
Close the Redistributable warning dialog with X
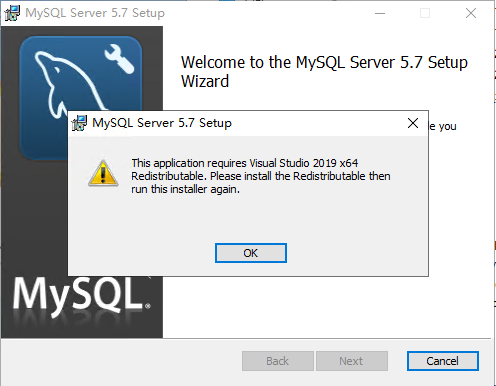coord(413,123)
